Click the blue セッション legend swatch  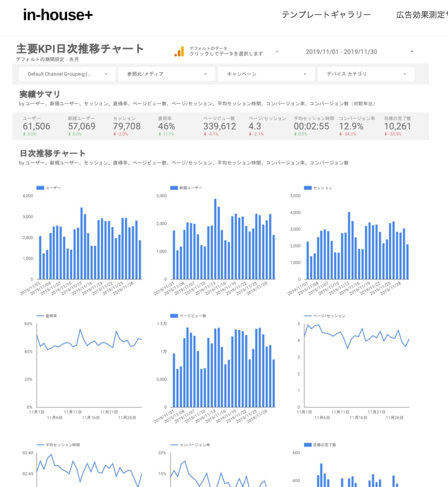(x=307, y=187)
